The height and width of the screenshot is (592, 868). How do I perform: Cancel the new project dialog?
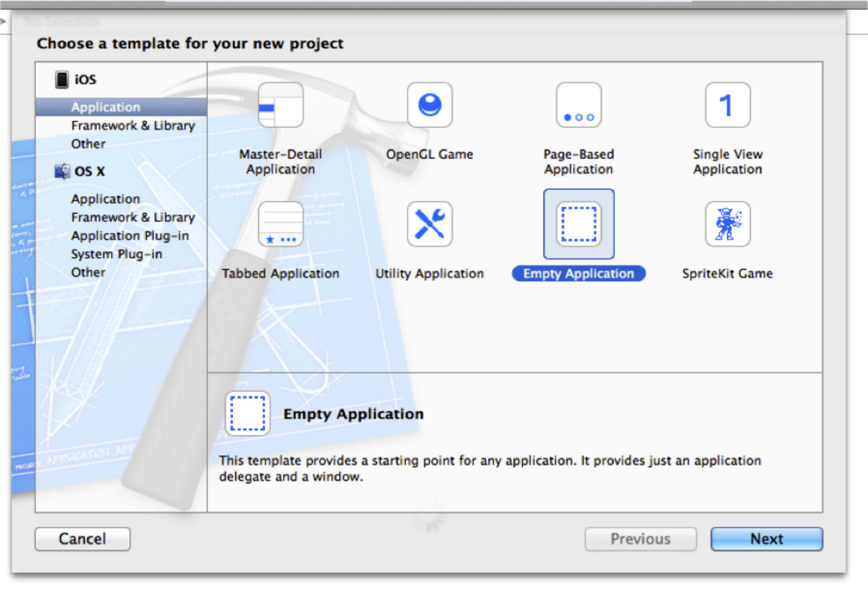point(82,539)
